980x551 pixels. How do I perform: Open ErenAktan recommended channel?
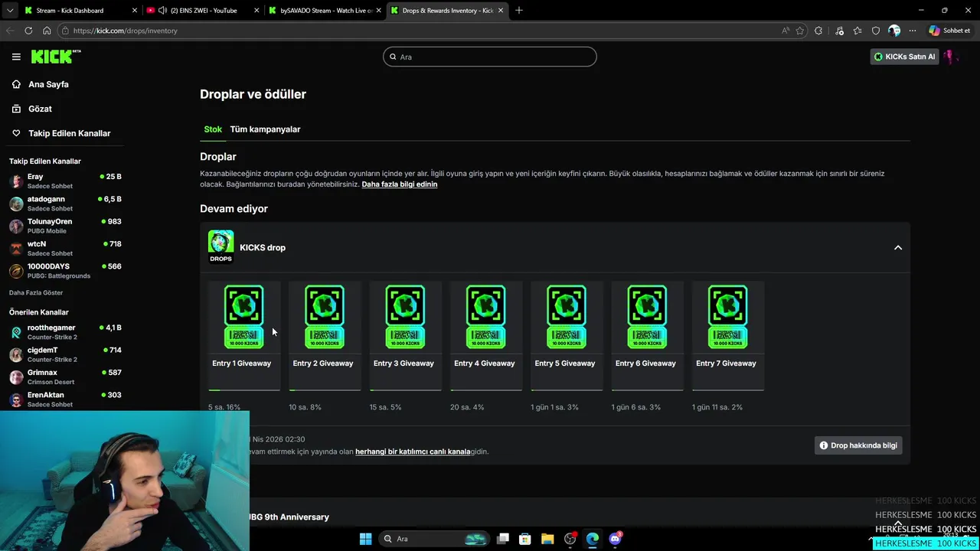[x=65, y=399]
